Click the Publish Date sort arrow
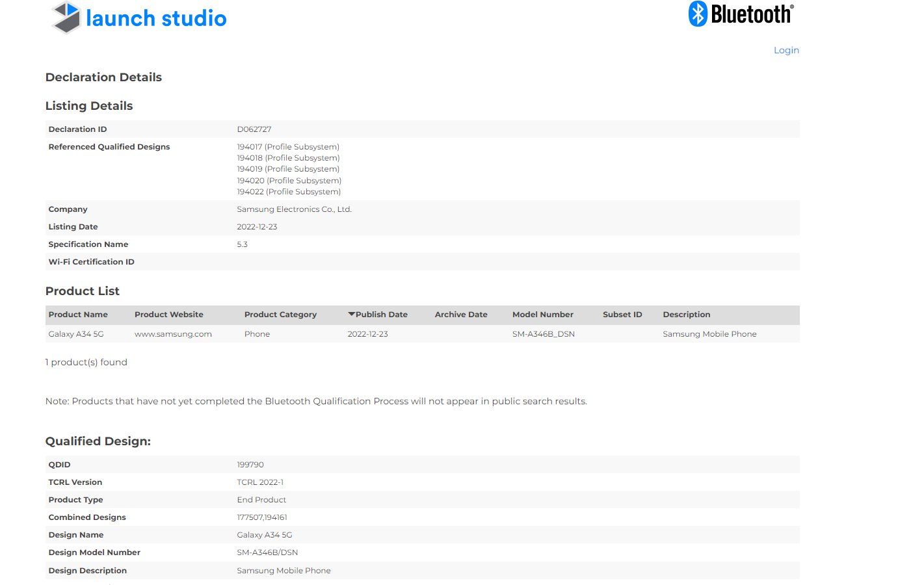Screen dimensions: 924x585 click(x=351, y=314)
